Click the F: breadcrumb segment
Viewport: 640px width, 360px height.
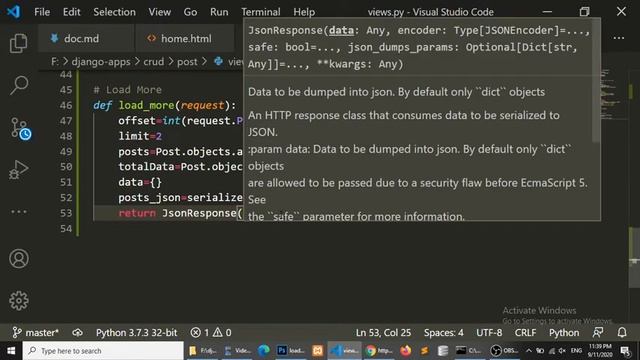pos(55,62)
